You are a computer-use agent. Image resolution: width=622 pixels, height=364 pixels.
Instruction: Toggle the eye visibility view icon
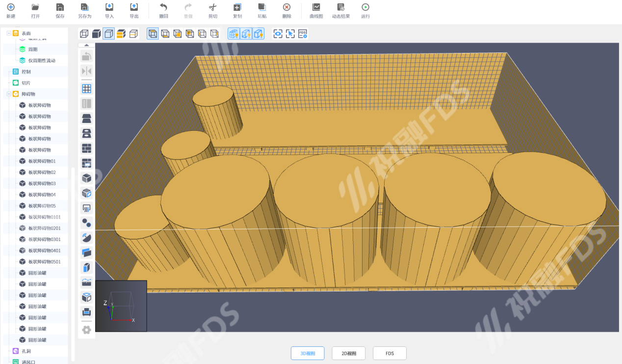278,34
